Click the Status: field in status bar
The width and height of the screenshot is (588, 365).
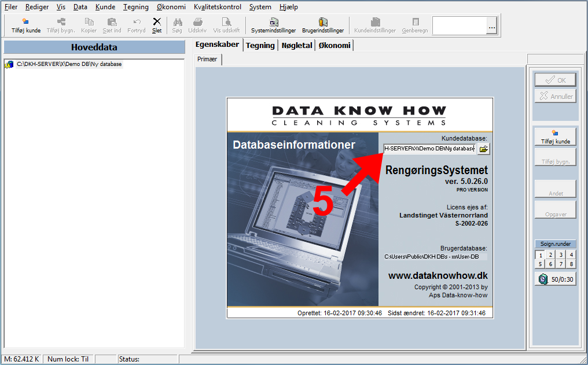pyautogui.click(x=148, y=359)
